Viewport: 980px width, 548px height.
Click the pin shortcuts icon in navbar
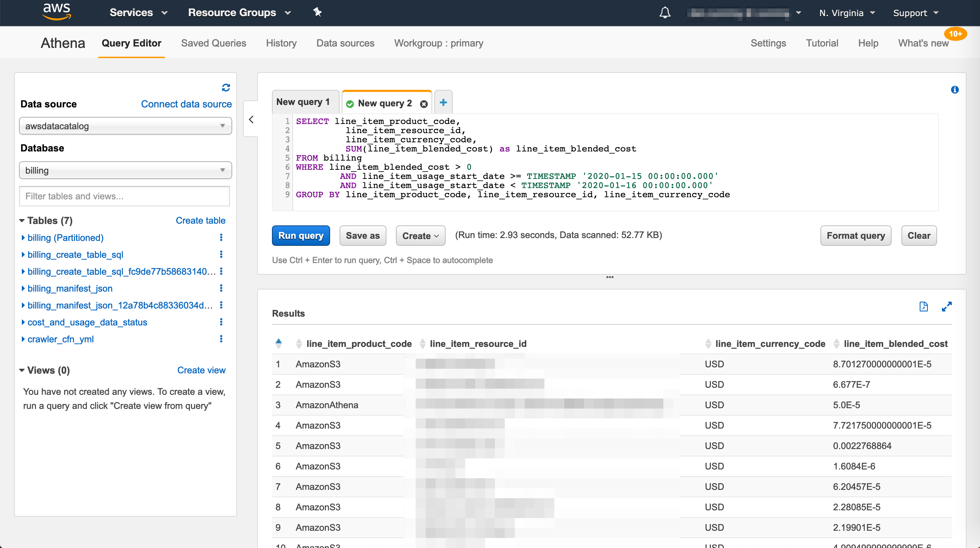[317, 13]
